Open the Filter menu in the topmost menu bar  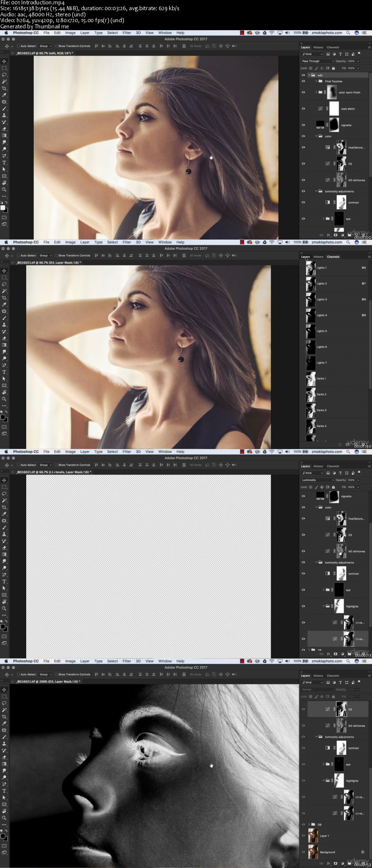[x=126, y=33]
